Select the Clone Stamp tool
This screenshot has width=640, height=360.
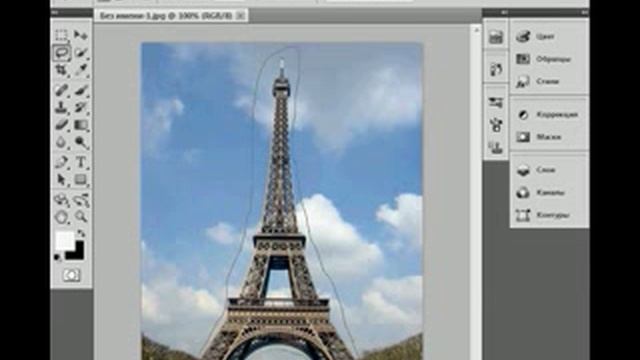pos(61,107)
